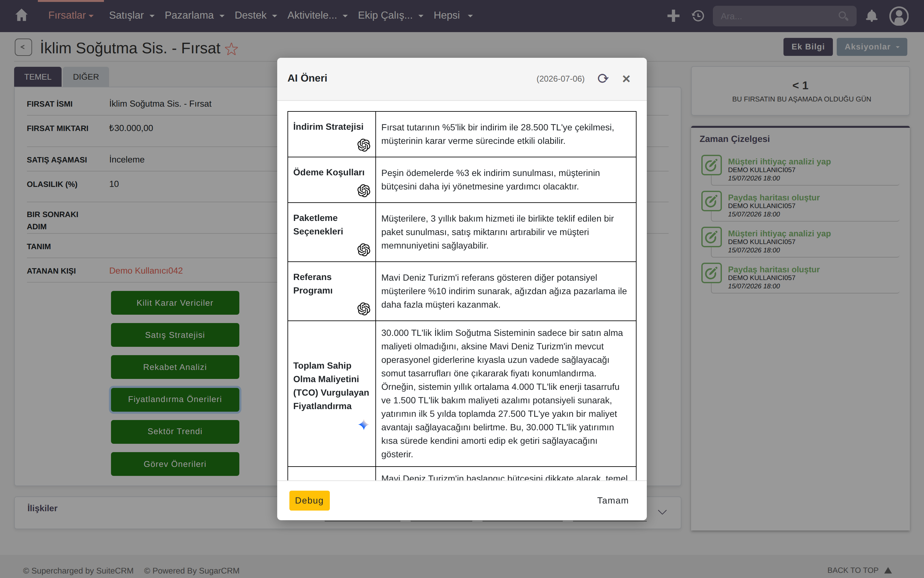
Task: Select Toplam Sahip Olma Maliyetini heading
Action: click(331, 386)
